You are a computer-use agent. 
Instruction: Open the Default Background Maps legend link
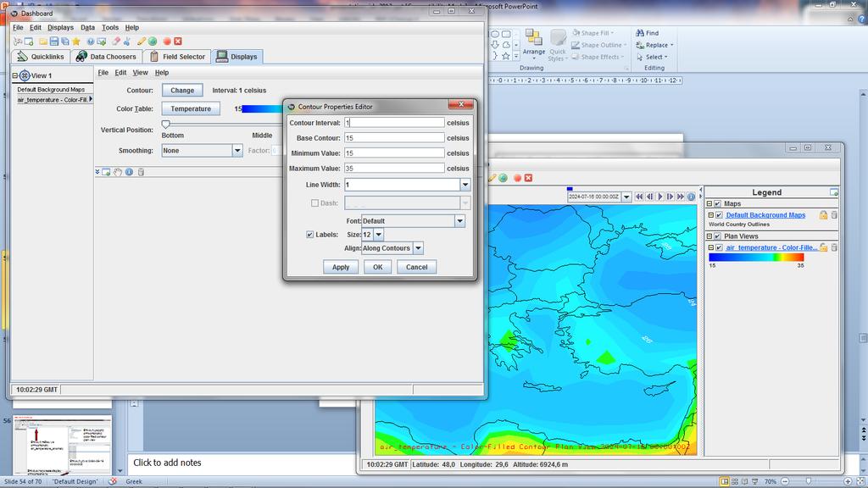click(x=765, y=215)
